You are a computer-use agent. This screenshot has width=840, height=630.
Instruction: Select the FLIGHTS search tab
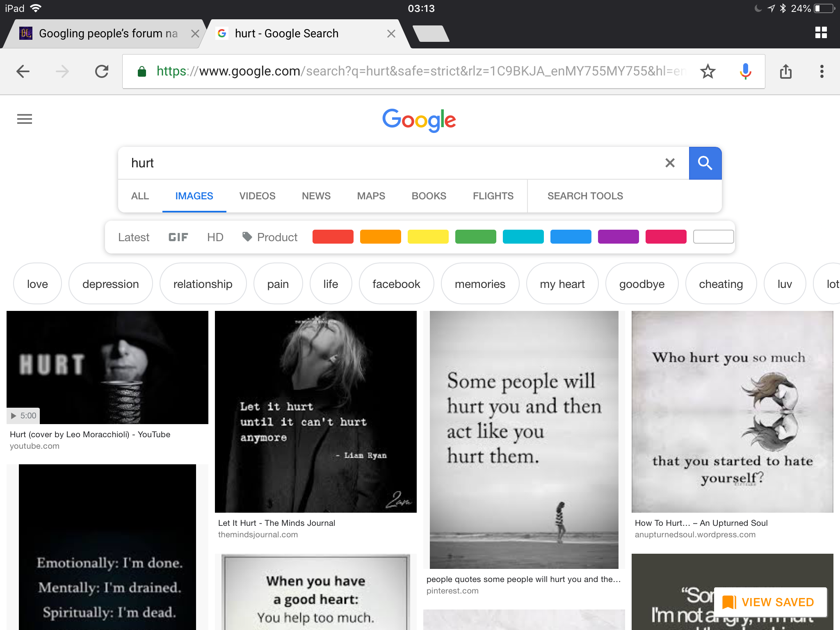(x=493, y=196)
